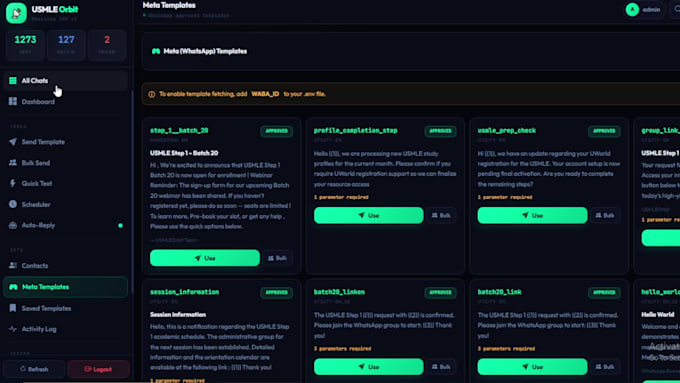Click "3 parameters required" under batch20_link
The height and width of the screenshot is (383, 680).
506,348
